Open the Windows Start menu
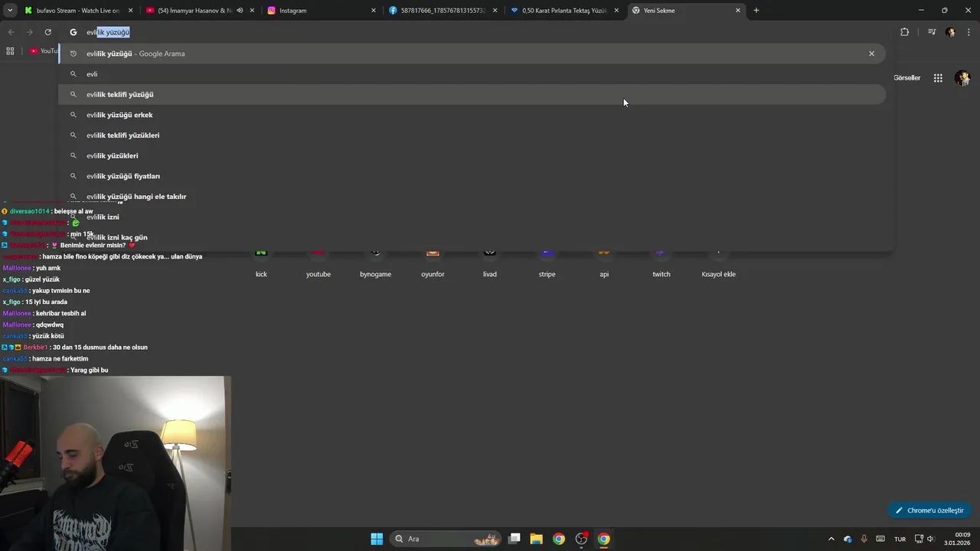980x551 pixels. click(x=377, y=539)
